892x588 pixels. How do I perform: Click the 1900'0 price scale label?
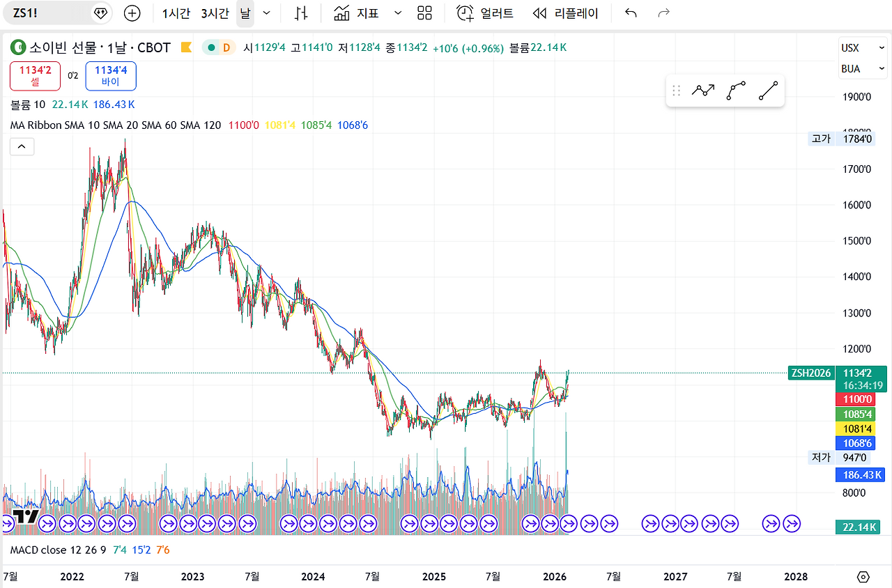(857, 97)
